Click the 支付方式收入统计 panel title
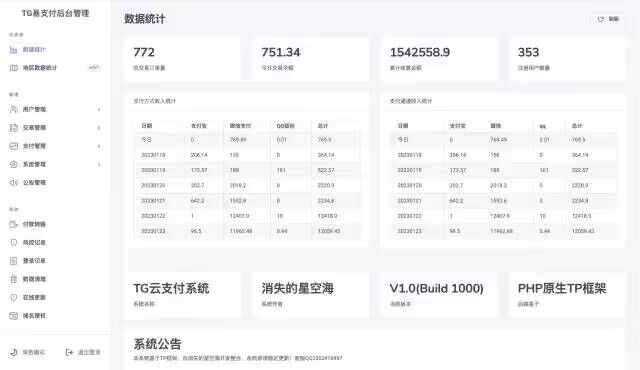Image resolution: width=640 pixels, height=370 pixels. tap(155, 101)
